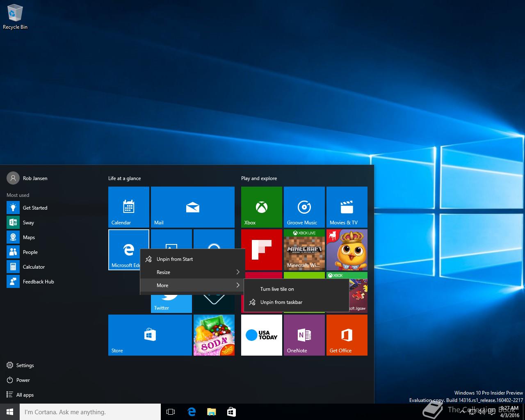Click the Cortana search box
525x420 pixels.
90,412
